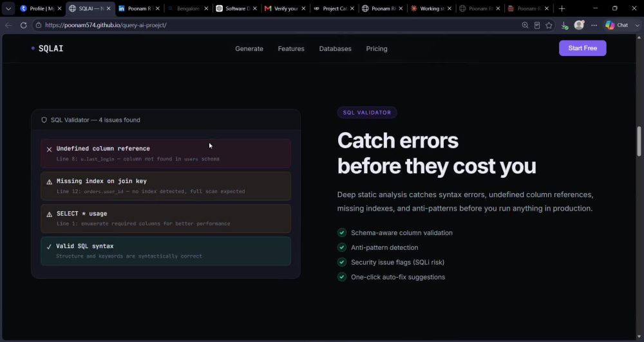Click the scrollbar down arrow

(x=639, y=337)
